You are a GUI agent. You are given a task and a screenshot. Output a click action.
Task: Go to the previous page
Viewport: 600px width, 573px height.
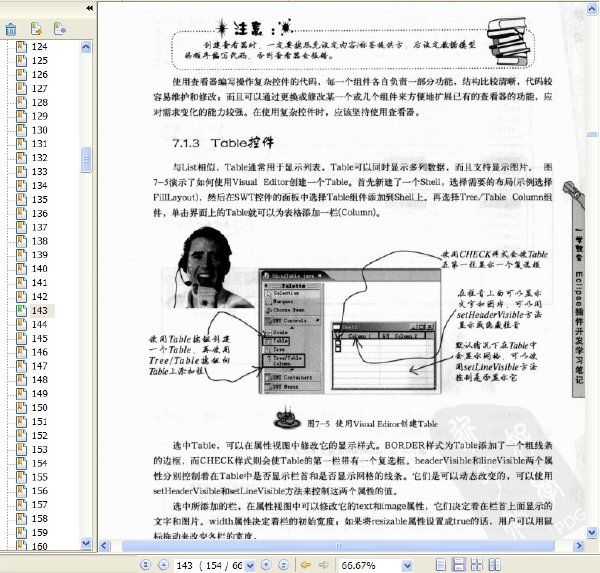(x=163, y=565)
